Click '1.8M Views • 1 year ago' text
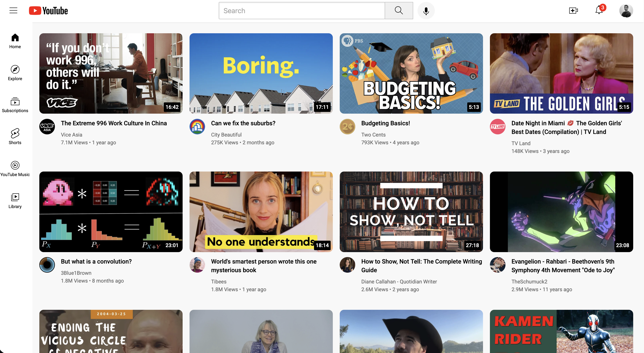Image resolution: width=644 pixels, height=353 pixels. 239,289
